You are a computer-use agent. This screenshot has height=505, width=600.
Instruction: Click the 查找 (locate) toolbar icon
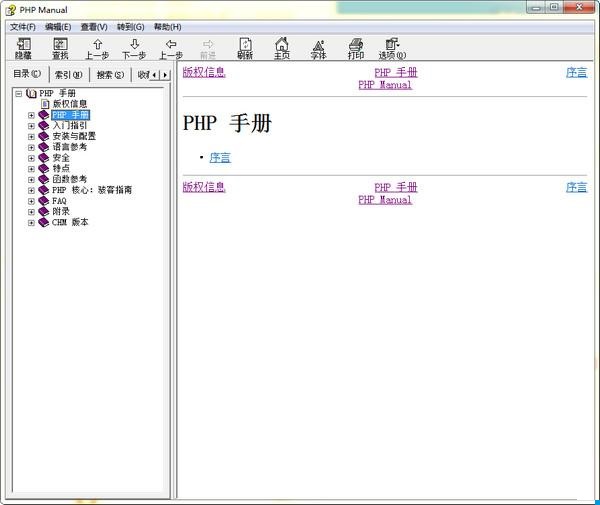pyautogui.click(x=60, y=49)
